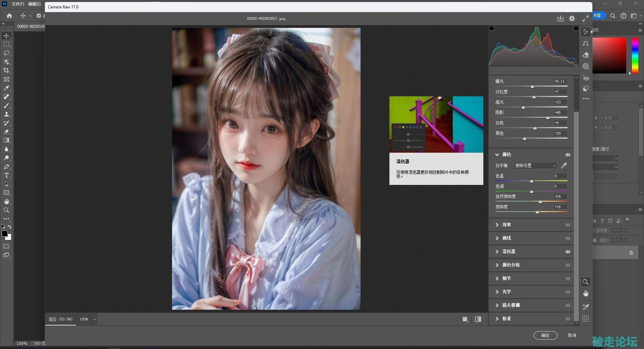Click the 自然饱和度 slider handle
The image size is (644, 349).
coord(540,202)
